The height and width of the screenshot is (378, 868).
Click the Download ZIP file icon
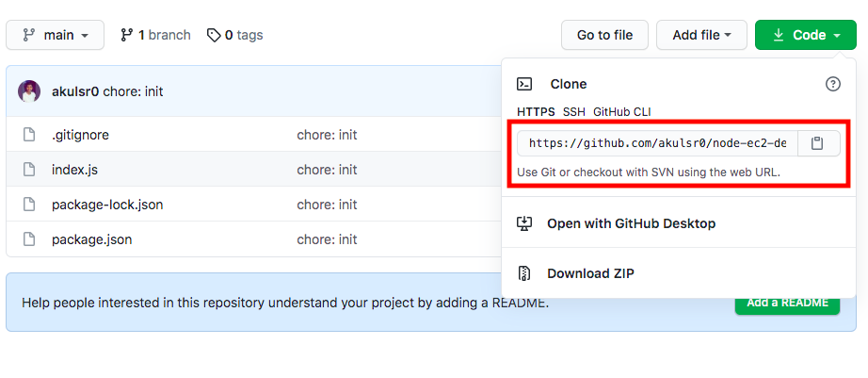pyautogui.click(x=524, y=273)
